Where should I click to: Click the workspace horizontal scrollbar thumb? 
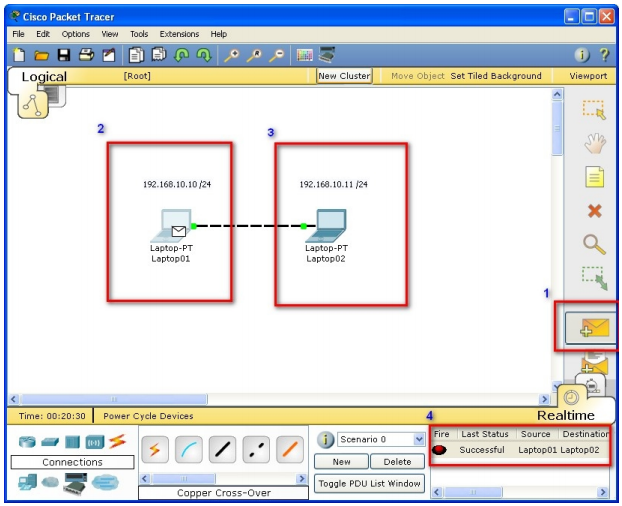(x=114, y=399)
